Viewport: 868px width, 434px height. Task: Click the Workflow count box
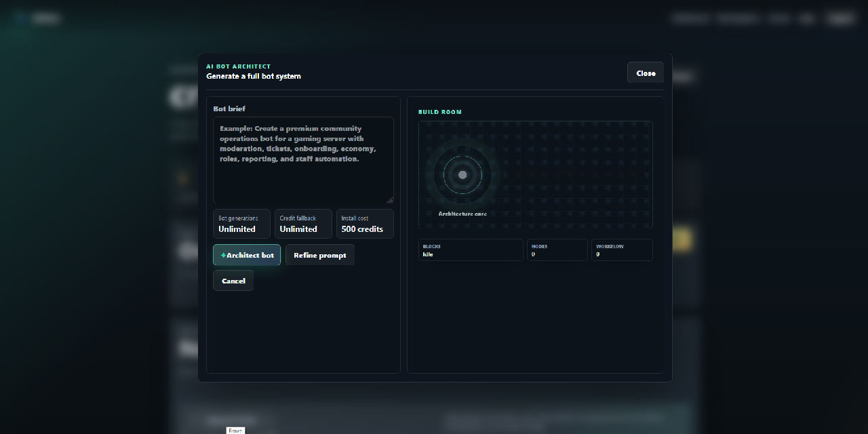tap(623, 250)
